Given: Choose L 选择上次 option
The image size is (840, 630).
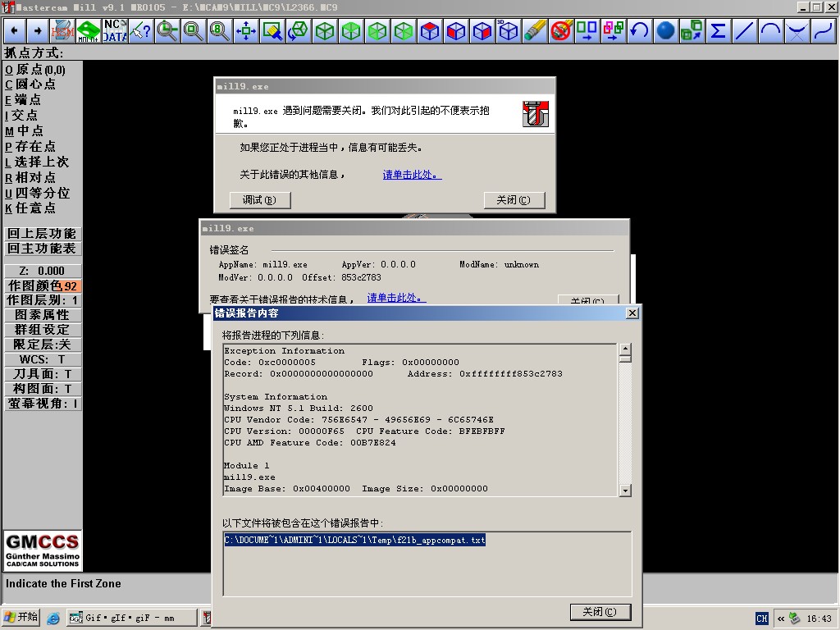Looking at the screenshot, I should pyautogui.click(x=38, y=162).
